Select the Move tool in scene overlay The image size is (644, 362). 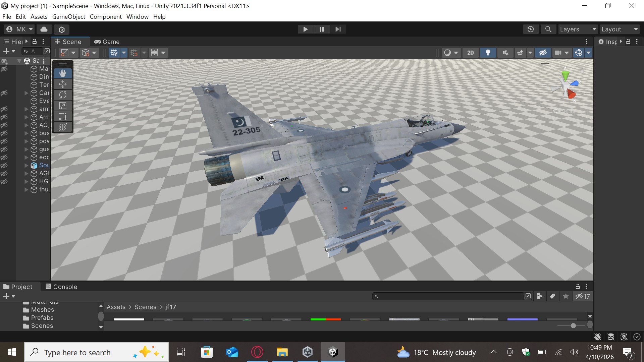tap(63, 84)
